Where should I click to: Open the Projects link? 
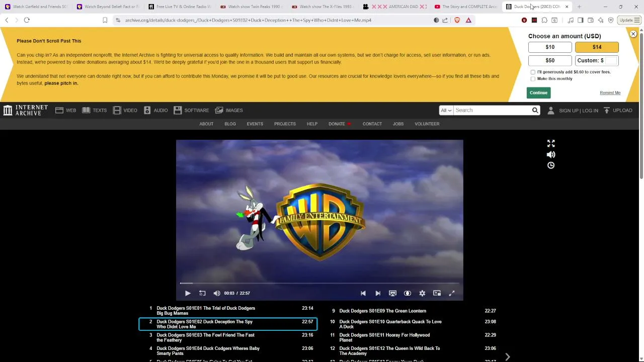click(x=285, y=124)
